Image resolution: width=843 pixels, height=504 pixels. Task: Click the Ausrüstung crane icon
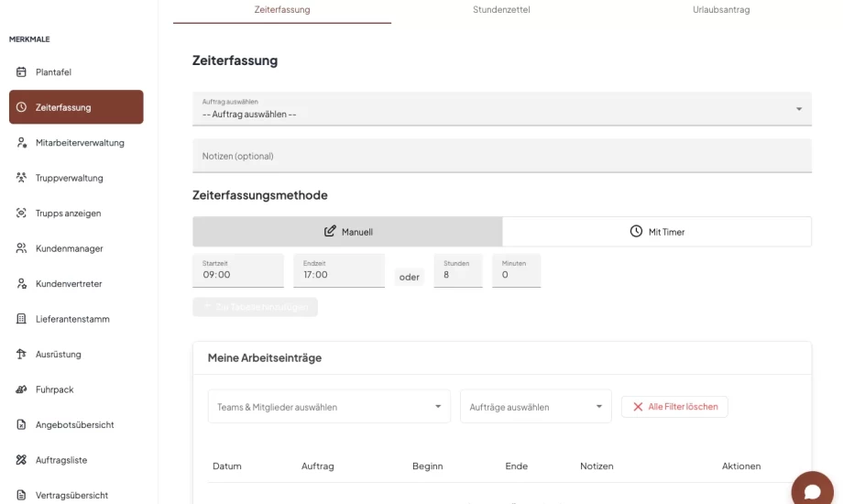[21, 354]
